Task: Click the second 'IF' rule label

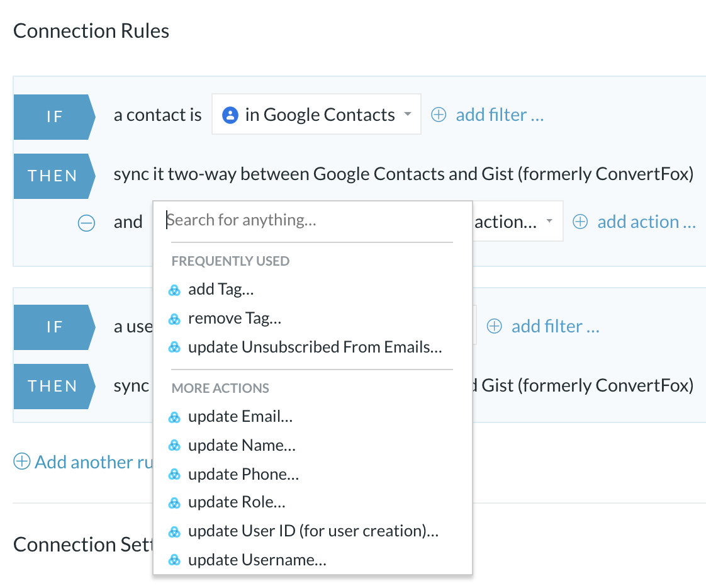Action: [55, 327]
